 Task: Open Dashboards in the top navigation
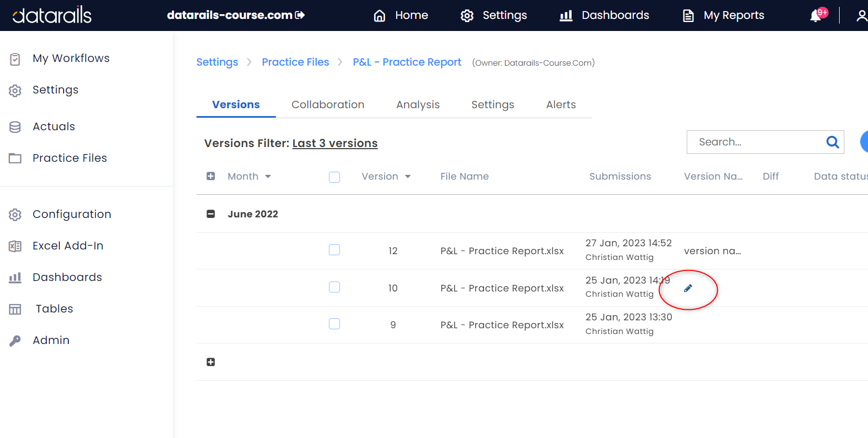coord(615,15)
